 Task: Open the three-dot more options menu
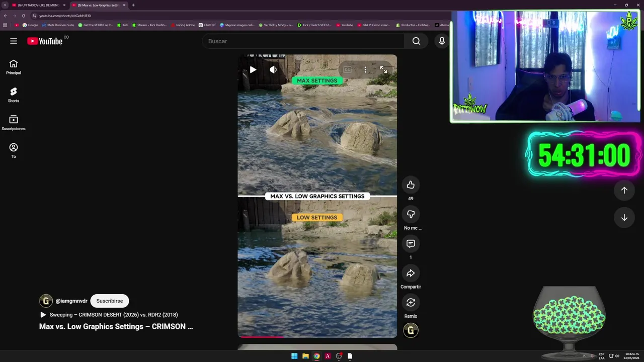pos(365,70)
